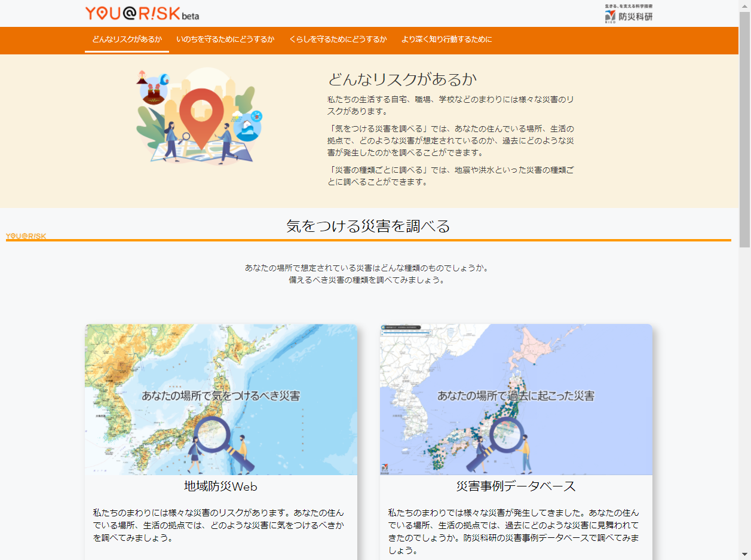Viewport: 751px width, 560px height.
Task: Click the scrollbar down arrow
Action: coord(744,554)
